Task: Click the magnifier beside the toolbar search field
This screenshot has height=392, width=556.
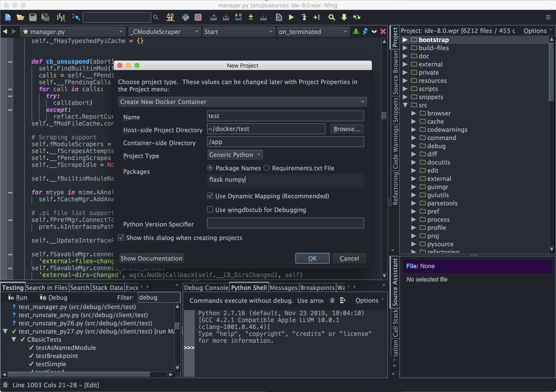Action: pos(156,17)
